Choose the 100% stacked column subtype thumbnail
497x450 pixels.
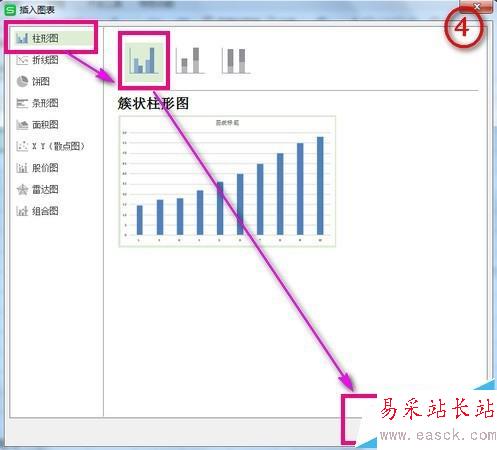click(236, 61)
